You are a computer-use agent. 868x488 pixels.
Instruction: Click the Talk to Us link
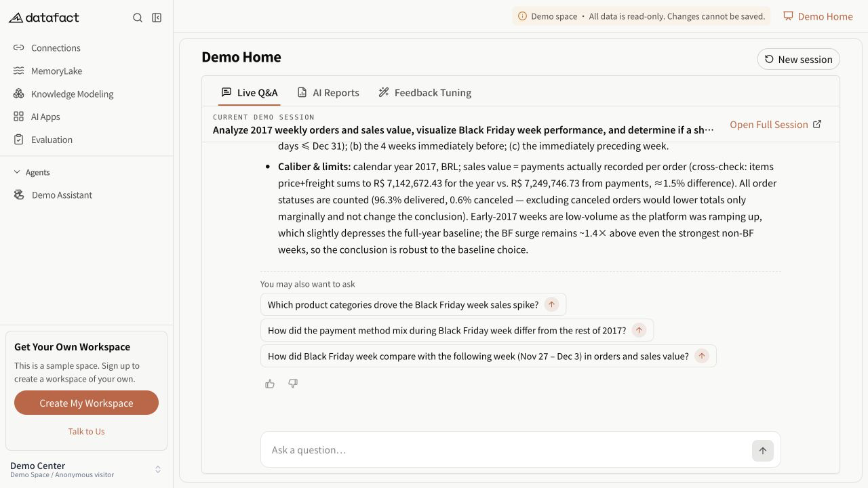tap(86, 431)
